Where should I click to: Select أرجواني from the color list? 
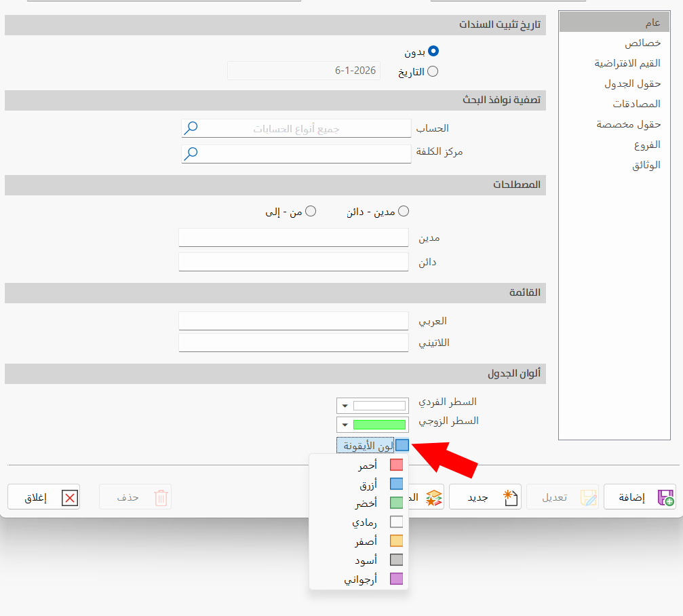click(x=359, y=579)
